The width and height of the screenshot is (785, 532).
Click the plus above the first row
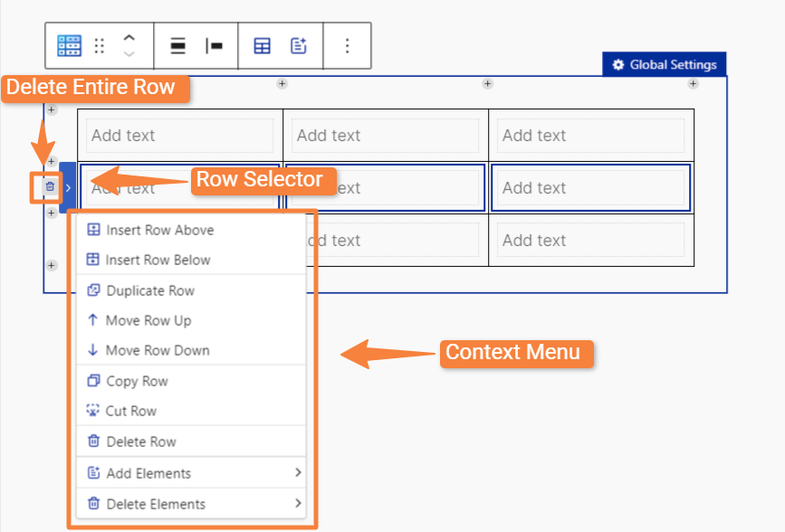coord(51,109)
